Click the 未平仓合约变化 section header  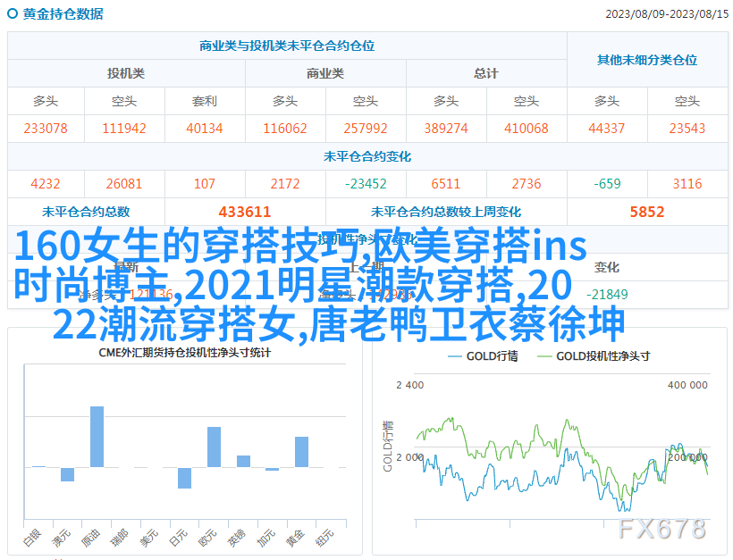coord(367,156)
